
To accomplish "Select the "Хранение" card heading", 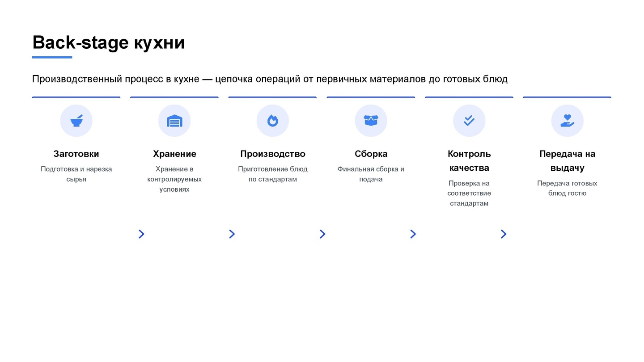I will coord(174,154).
